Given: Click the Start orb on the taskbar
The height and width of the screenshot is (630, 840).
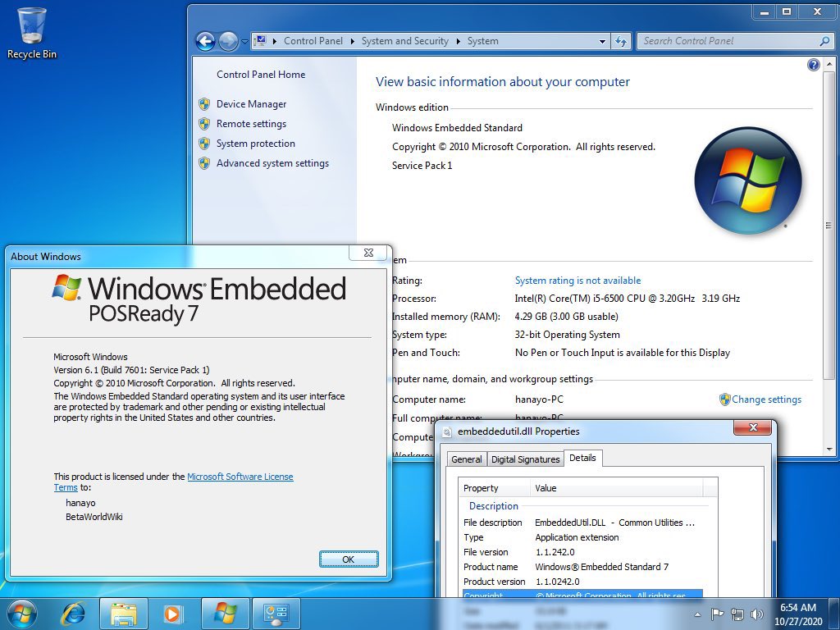Looking at the screenshot, I should point(21,613).
